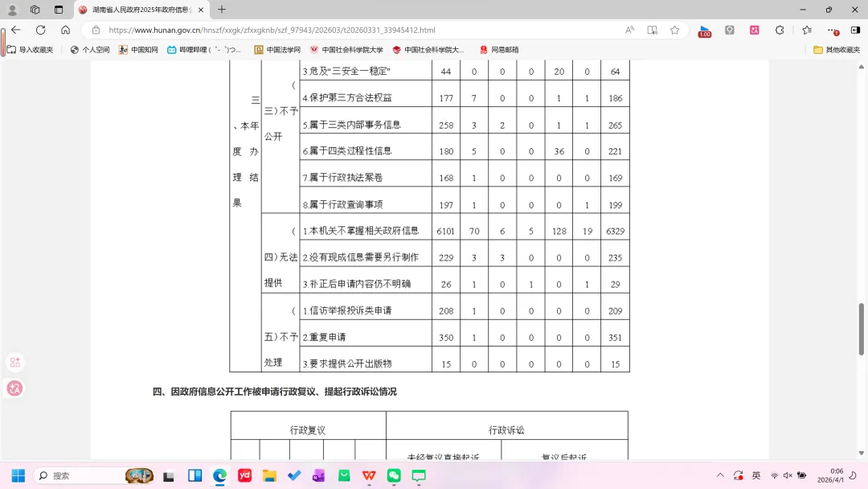Toggle the browser sidebar icon
This screenshot has height=489, width=868.
[855, 30]
